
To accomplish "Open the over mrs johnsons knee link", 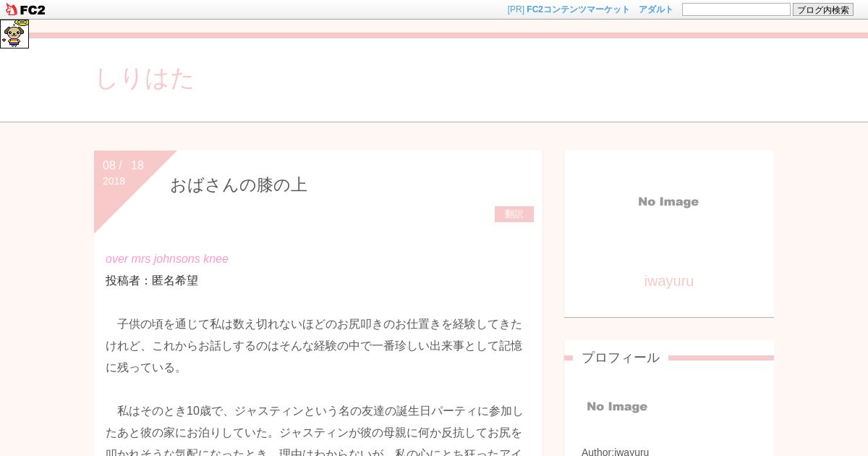I will pyautogui.click(x=167, y=258).
